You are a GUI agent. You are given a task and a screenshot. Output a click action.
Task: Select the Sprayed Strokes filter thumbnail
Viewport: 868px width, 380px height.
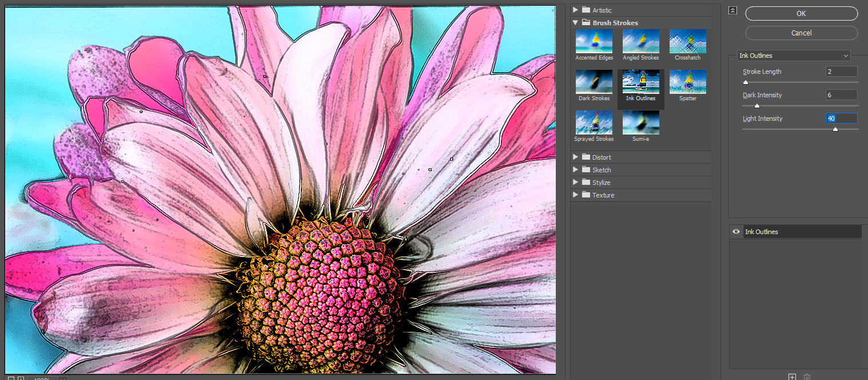tap(594, 122)
